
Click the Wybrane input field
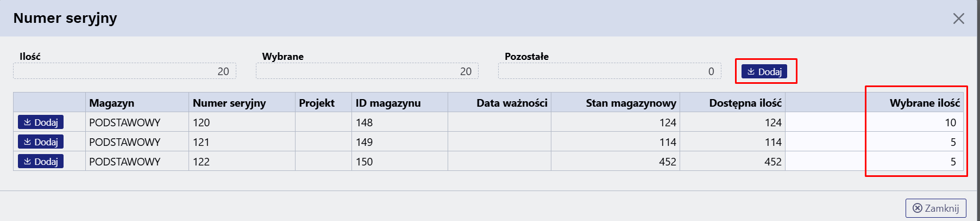367,71
